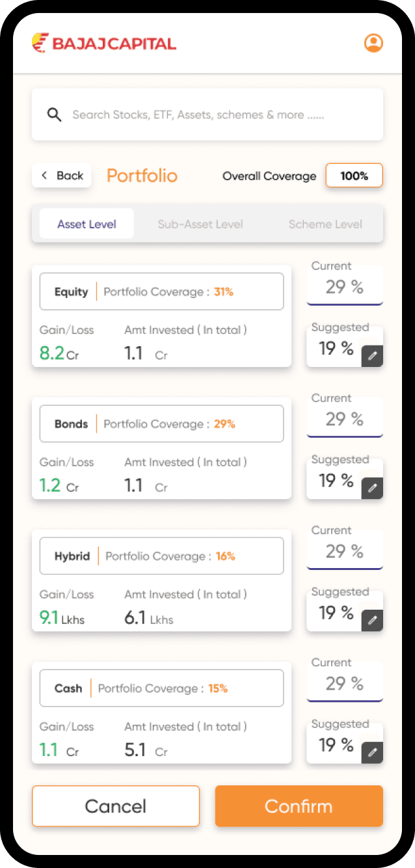The image size is (415, 868).
Task: Open the Equity portfolio coverage card
Action: (161, 292)
